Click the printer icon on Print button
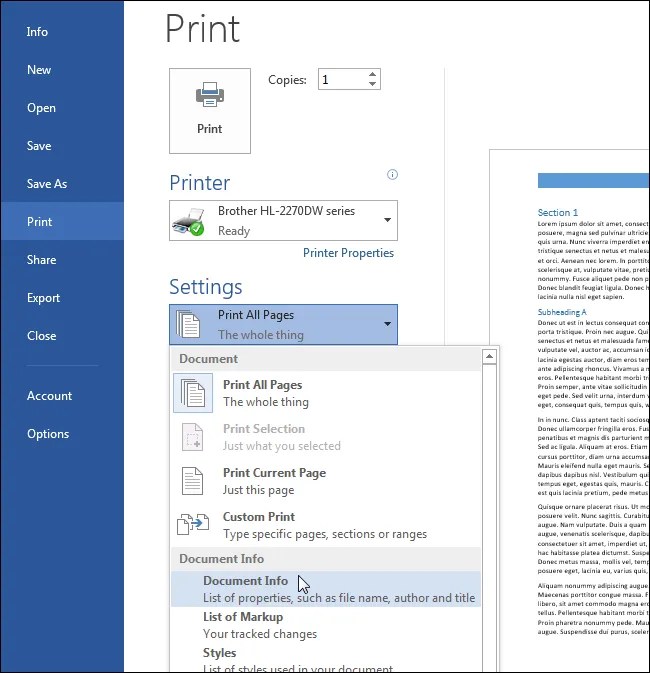The image size is (650, 673). pos(210,94)
